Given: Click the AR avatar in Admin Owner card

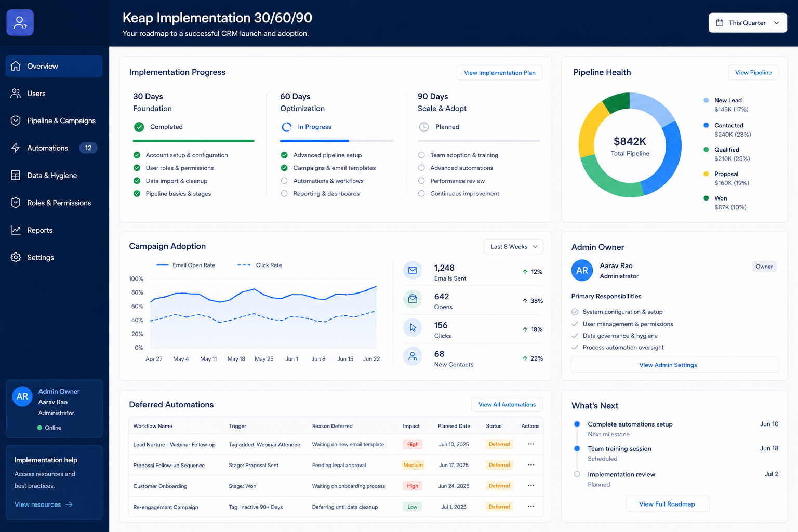Looking at the screenshot, I should (x=582, y=270).
